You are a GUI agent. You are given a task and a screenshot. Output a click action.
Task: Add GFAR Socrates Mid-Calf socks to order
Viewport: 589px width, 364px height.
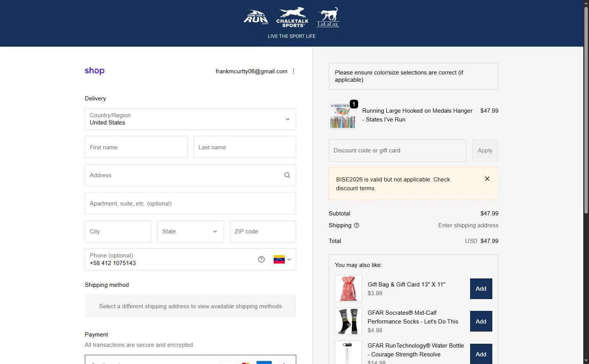(481, 322)
